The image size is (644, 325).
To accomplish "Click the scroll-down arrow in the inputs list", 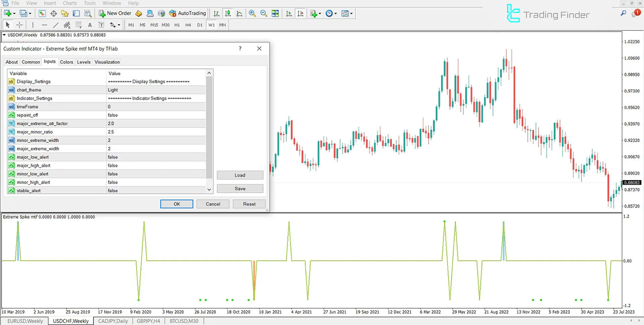I will coord(209,190).
